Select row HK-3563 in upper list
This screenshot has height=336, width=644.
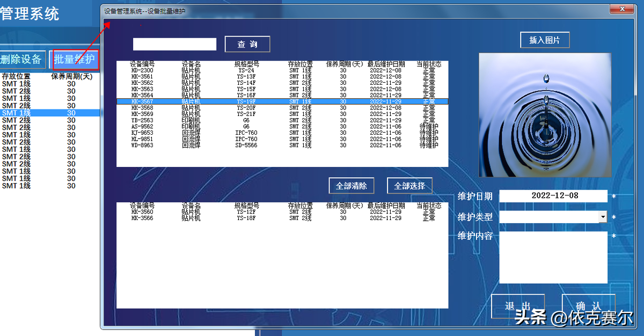(282, 89)
